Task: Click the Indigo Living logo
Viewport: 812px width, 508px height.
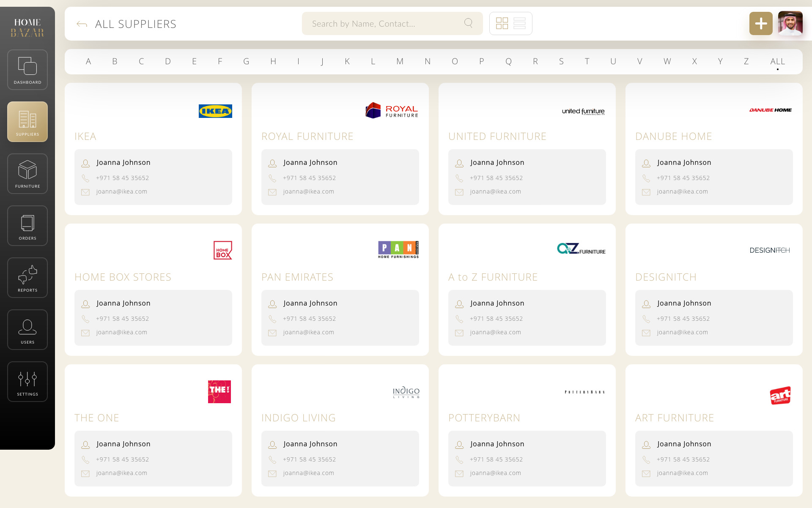Action: point(406,392)
